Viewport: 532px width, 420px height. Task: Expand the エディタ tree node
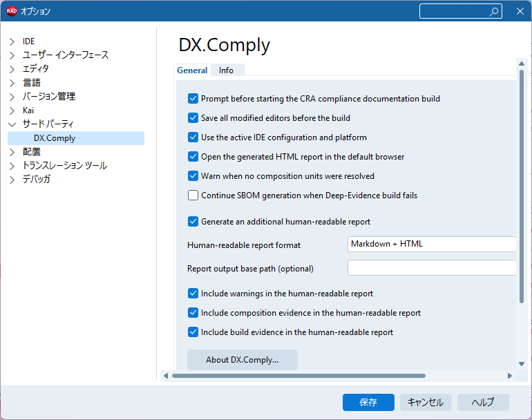pyautogui.click(x=12, y=69)
